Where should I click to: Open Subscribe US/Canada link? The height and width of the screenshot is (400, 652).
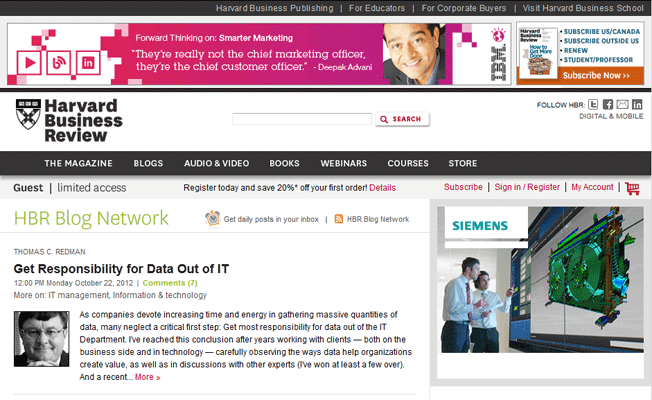point(602,32)
